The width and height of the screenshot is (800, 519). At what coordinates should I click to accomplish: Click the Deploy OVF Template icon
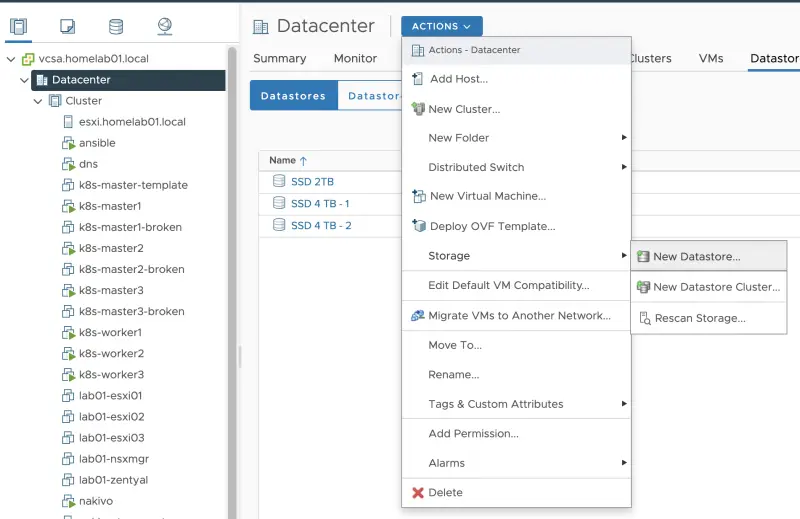(419, 226)
